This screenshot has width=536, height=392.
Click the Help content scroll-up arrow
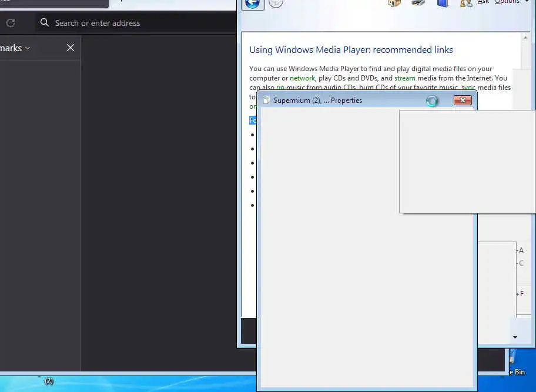525,38
